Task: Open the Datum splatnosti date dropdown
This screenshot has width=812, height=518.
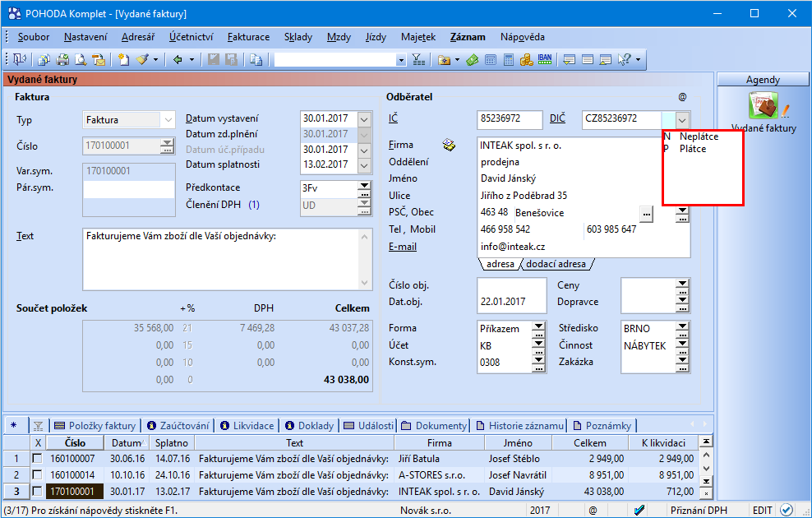Action: 365,166
